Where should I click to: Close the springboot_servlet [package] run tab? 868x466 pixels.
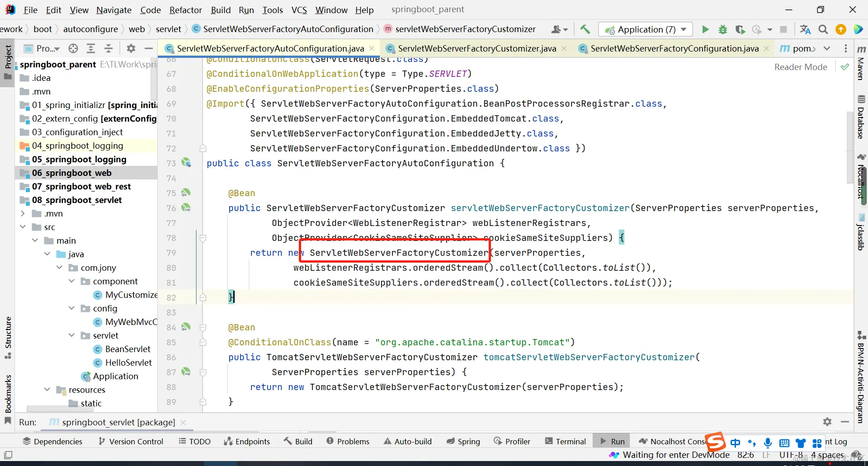tap(183, 422)
